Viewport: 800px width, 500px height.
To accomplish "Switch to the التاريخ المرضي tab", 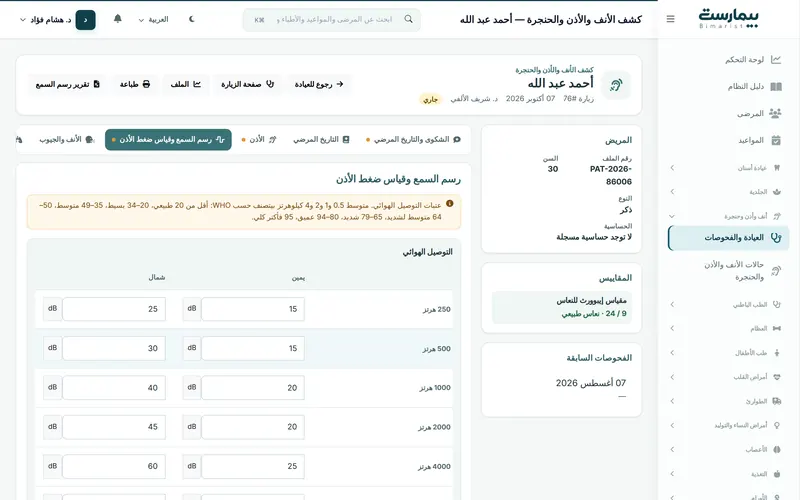I will (x=321, y=139).
